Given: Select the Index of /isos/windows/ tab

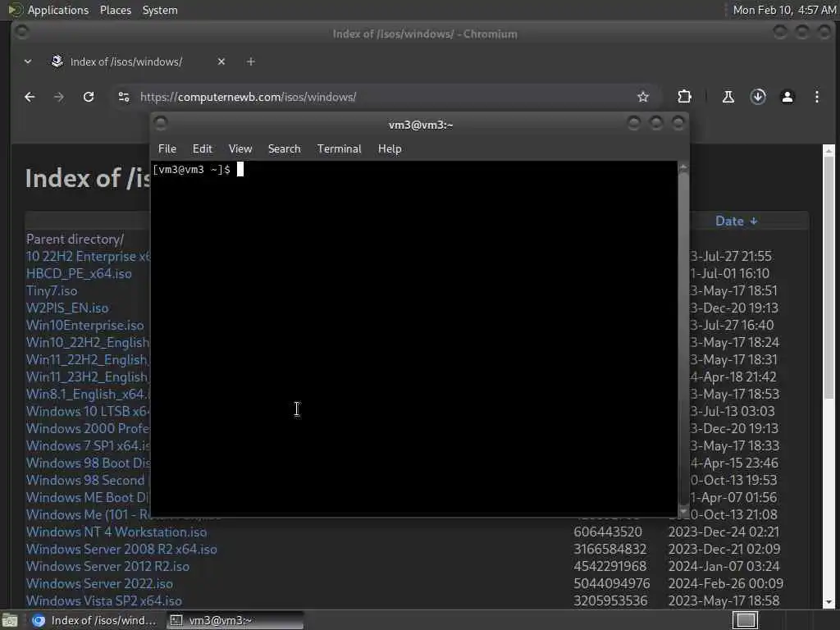Looking at the screenshot, I should (126, 62).
